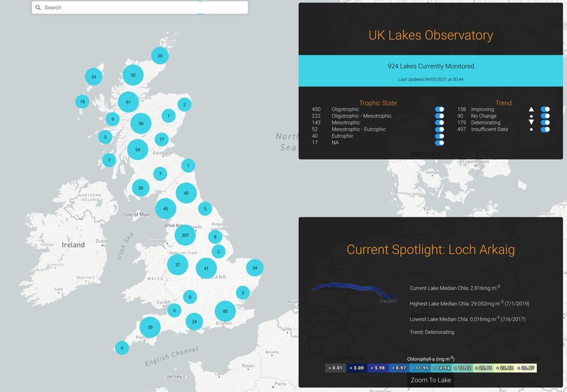
Task: Click the 'Trend' heading
Action: (504, 103)
